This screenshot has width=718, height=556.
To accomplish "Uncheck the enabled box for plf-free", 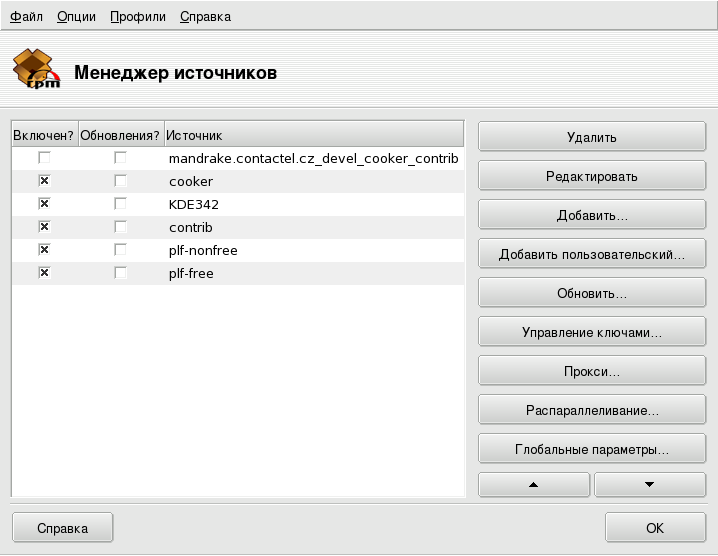I will 44,273.
